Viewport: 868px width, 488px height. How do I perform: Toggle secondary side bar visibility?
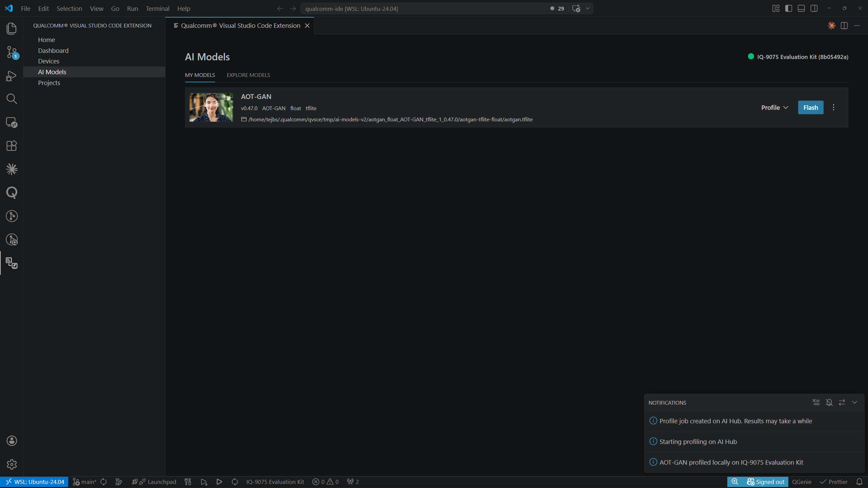point(814,8)
